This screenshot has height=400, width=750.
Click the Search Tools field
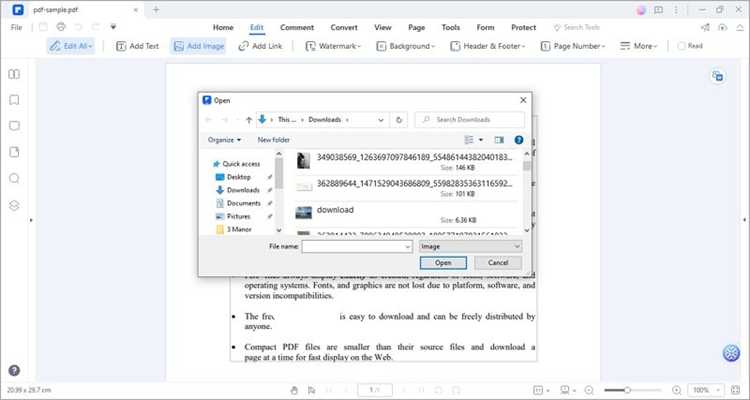click(x=576, y=27)
